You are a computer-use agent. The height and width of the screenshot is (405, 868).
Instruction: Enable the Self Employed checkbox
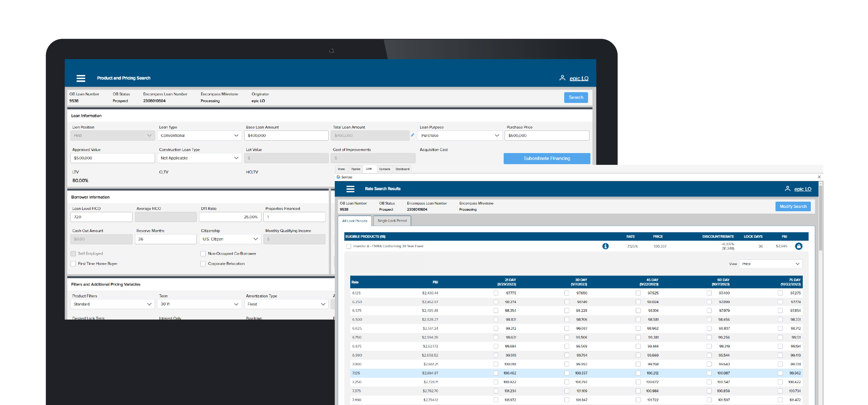[x=73, y=253]
